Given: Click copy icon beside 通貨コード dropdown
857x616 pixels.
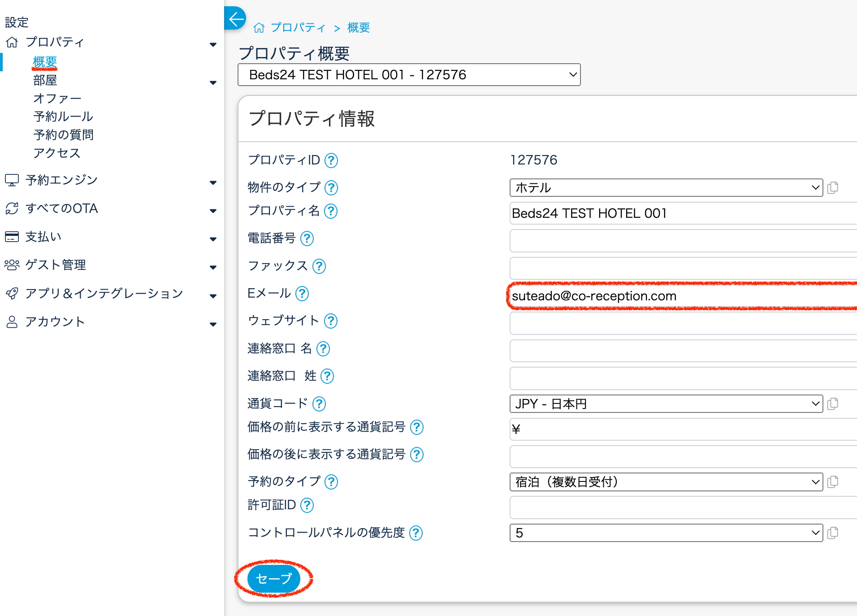Looking at the screenshot, I should click(832, 404).
